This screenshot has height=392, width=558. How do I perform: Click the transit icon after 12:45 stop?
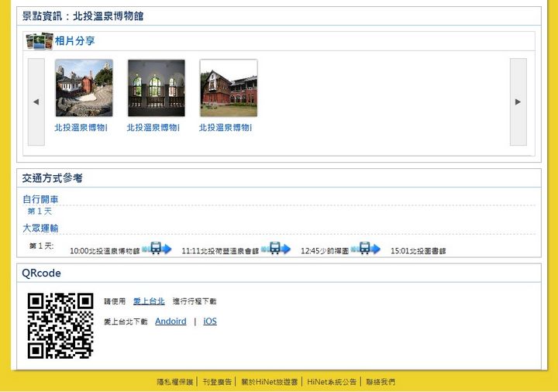pyautogui.click(x=366, y=248)
